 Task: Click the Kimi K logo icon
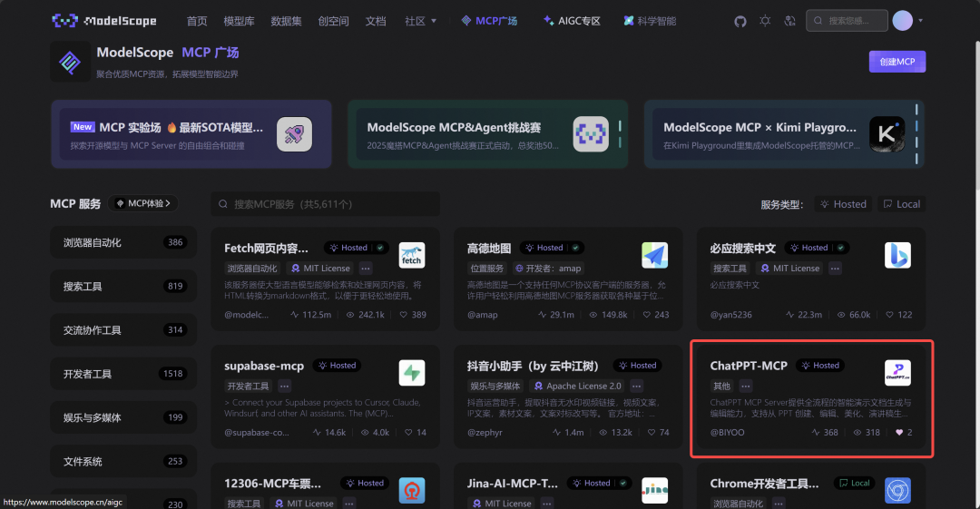pos(887,134)
